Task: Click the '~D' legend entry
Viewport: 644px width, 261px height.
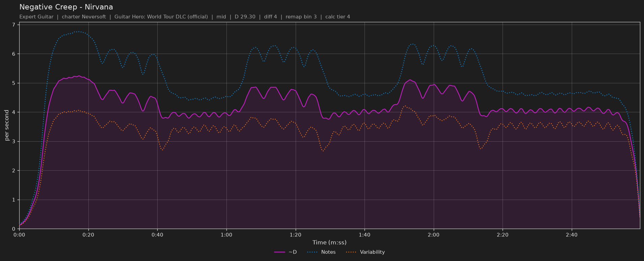Action: (x=286, y=252)
